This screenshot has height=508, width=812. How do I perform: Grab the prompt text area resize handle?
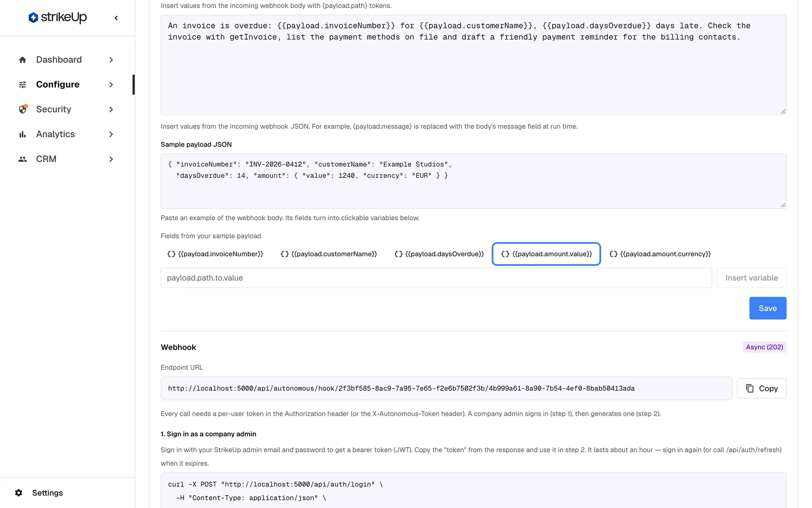point(783,112)
